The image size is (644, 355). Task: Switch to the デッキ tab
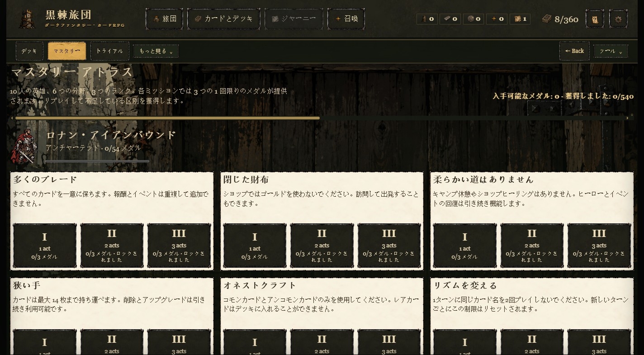tap(29, 51)
